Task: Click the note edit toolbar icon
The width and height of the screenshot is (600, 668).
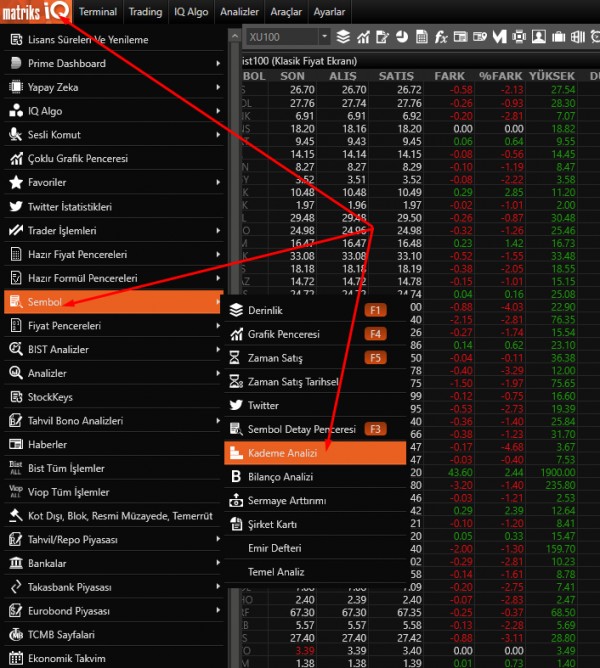Action: [382, 37]
